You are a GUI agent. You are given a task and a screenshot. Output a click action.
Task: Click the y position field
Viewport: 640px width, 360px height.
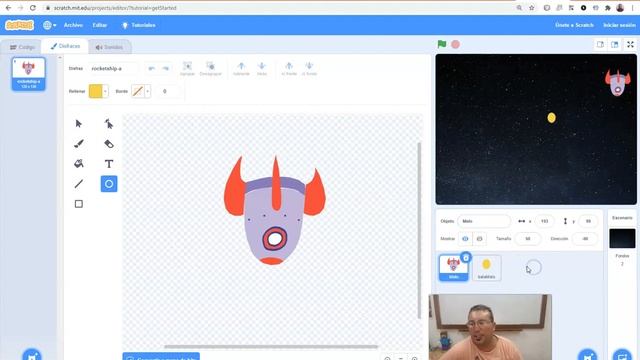coord(588,221)
